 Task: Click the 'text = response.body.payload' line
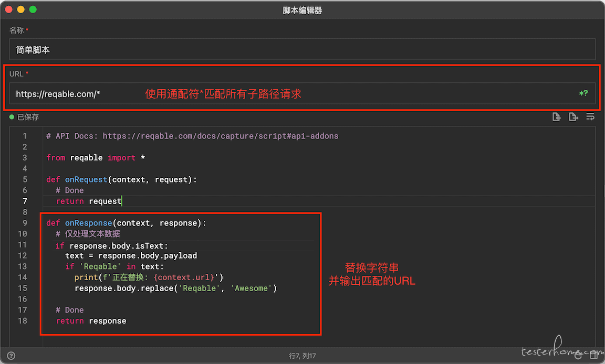131,255
